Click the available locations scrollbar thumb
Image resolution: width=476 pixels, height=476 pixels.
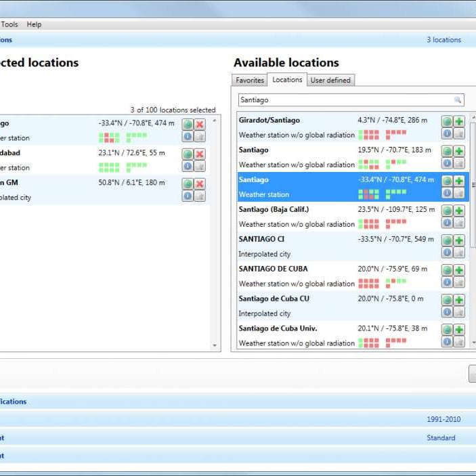[x=473, y=185]
